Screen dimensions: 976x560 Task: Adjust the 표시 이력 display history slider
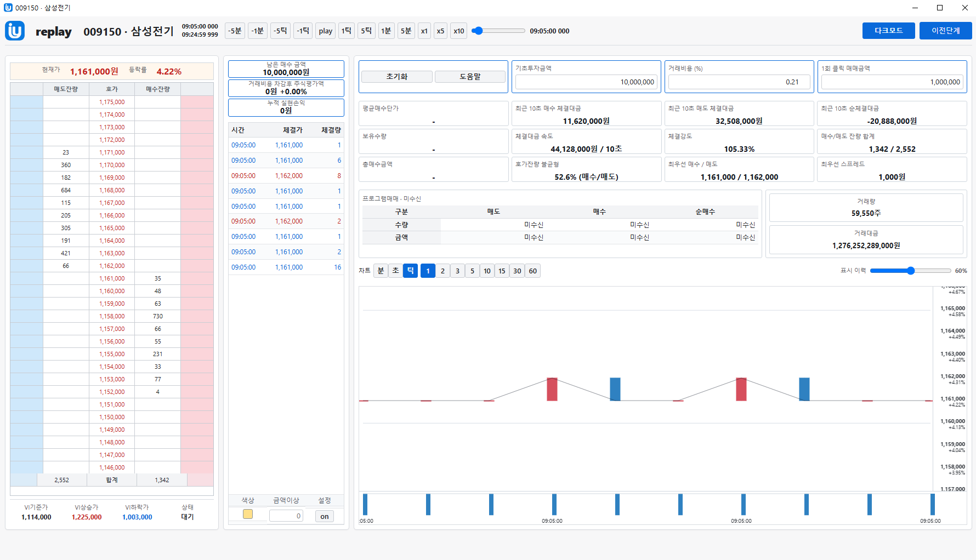pyautogui.click(x=911, y=271)
